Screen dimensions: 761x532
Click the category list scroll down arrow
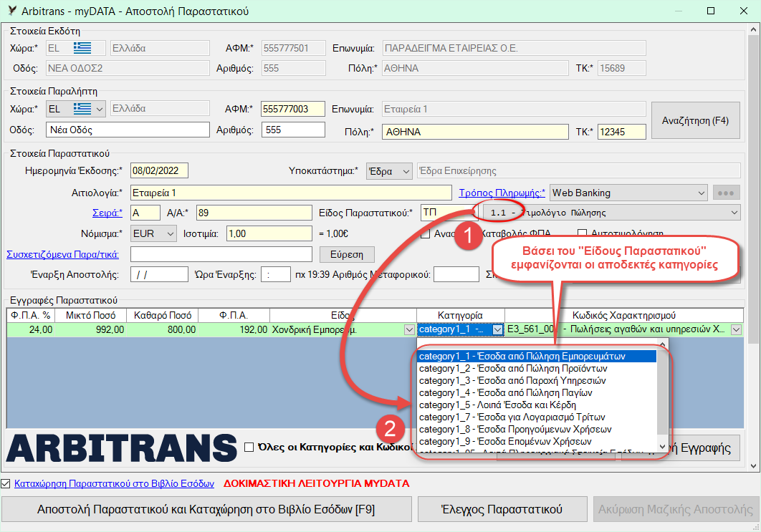click(663, 447)
